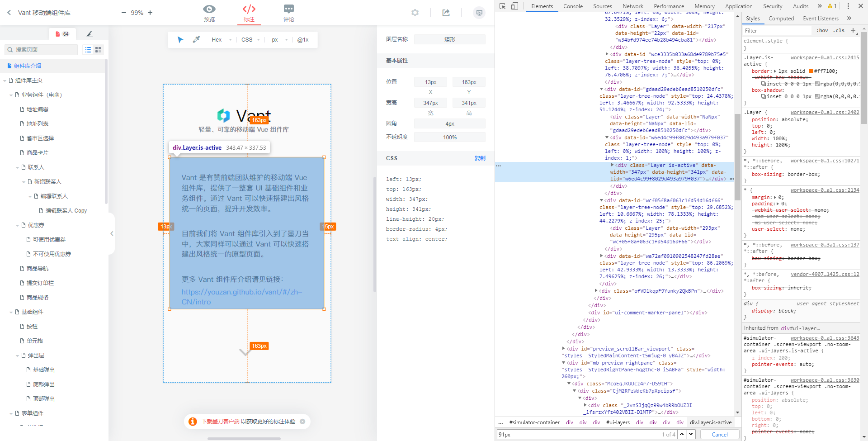The height and width of the screenshot is (441, 868).
Task: Click the @1x scale option
Action: pos(303,40)
